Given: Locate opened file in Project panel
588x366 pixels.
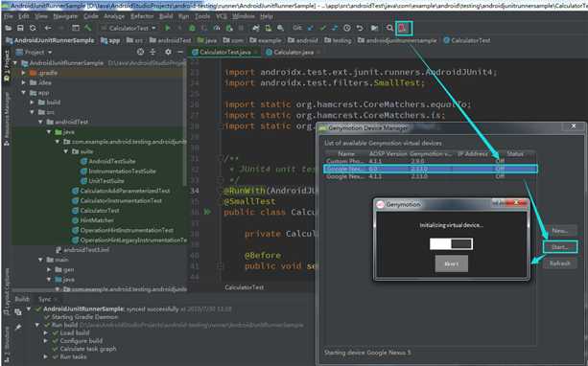Looking at the screenshot, I should (140, 52).
